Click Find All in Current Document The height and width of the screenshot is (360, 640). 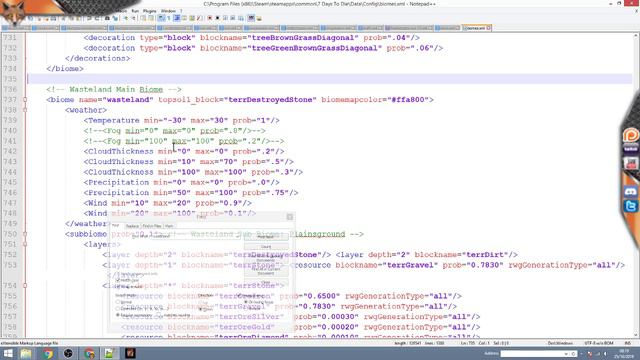pyautogui.click(x=266, y=271)
